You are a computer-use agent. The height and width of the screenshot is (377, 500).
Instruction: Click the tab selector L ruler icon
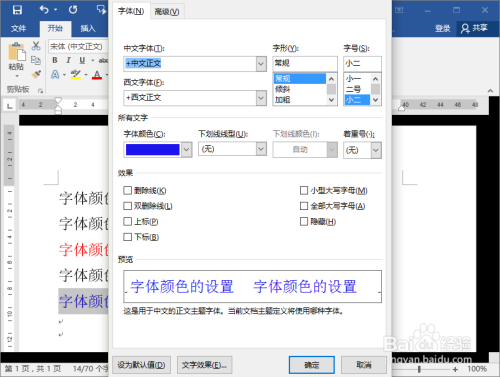pos(10,106)
